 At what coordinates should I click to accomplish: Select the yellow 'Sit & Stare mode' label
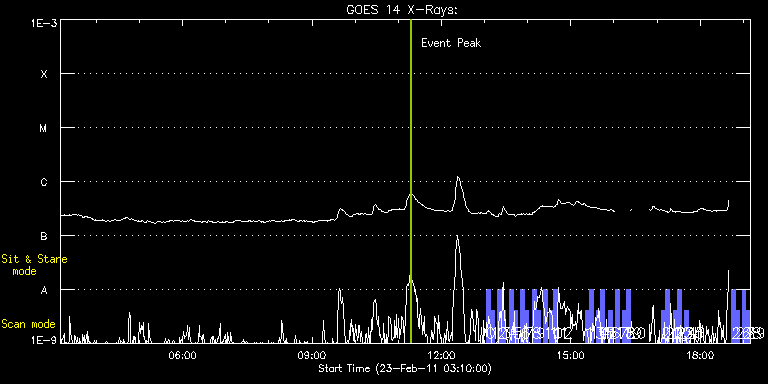(x=34, y=265)
